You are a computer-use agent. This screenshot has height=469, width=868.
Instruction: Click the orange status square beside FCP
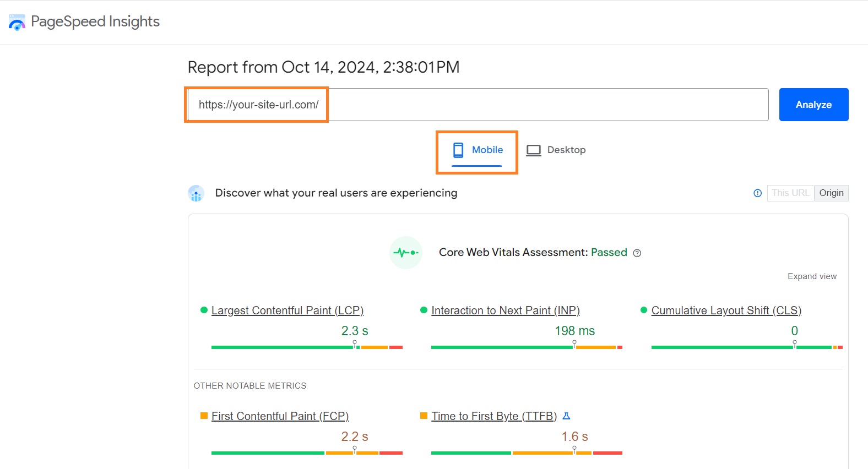pos(204,416)
